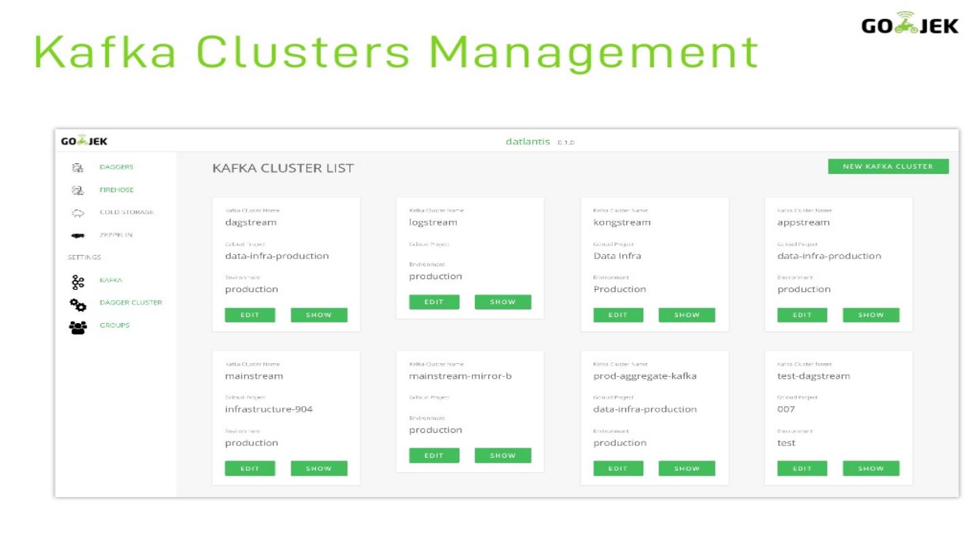Click the infrastructure-904 project value

point(269,410)
